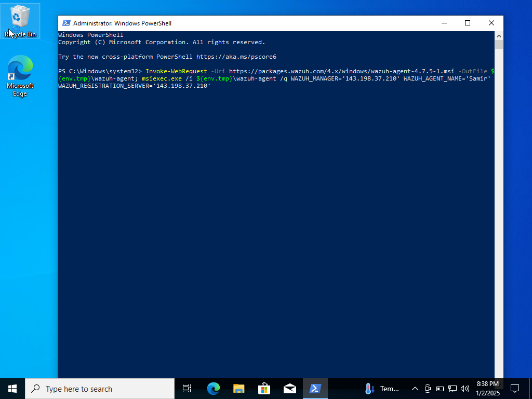The width and height of the screenshot is (532, 399).
Task: Check battery status in system tray
Action: point(440,389)
